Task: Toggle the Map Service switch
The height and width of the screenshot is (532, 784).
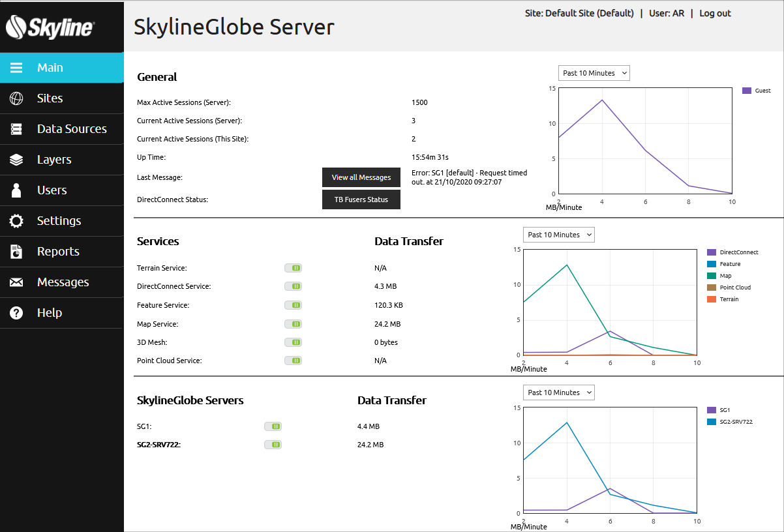Action: pyautogui.click(x=294, y=324)
